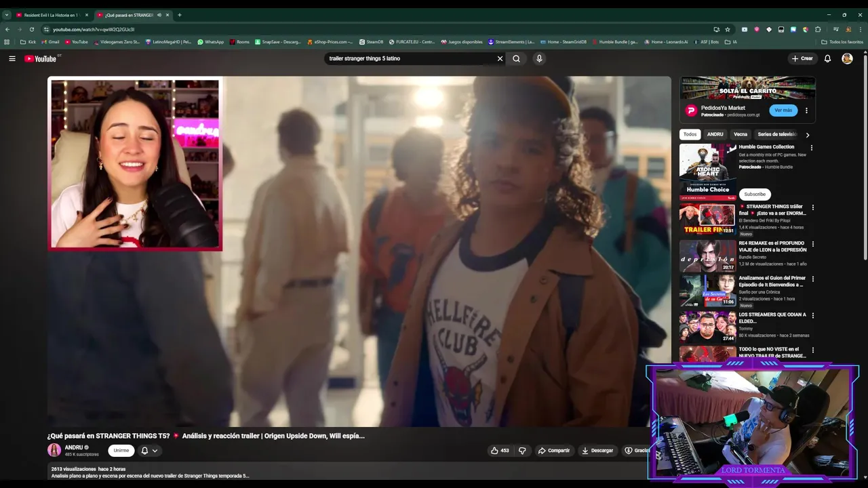This screenshot has height=488, width=868.
Task: Mute the tab playing audio via speaker icon
Action: [x=159, y=15]
